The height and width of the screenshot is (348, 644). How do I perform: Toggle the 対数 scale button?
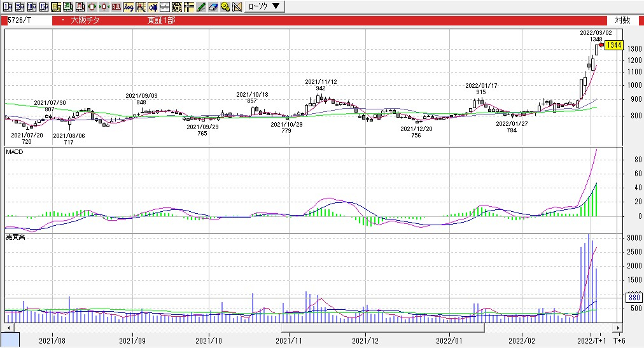(x=622, y=20)
